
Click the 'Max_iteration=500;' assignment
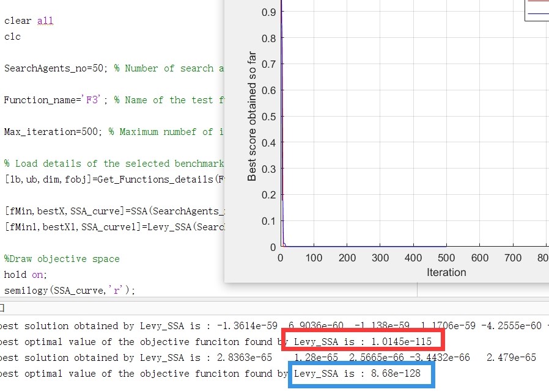pos(53,132)
